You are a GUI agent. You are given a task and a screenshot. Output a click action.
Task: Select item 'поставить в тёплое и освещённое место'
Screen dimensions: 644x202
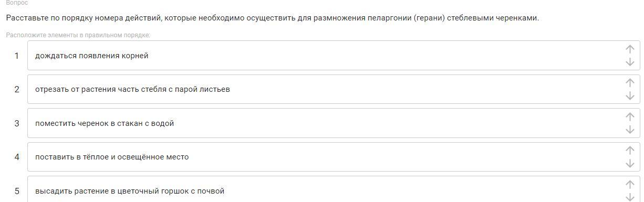tap(334, 157)
